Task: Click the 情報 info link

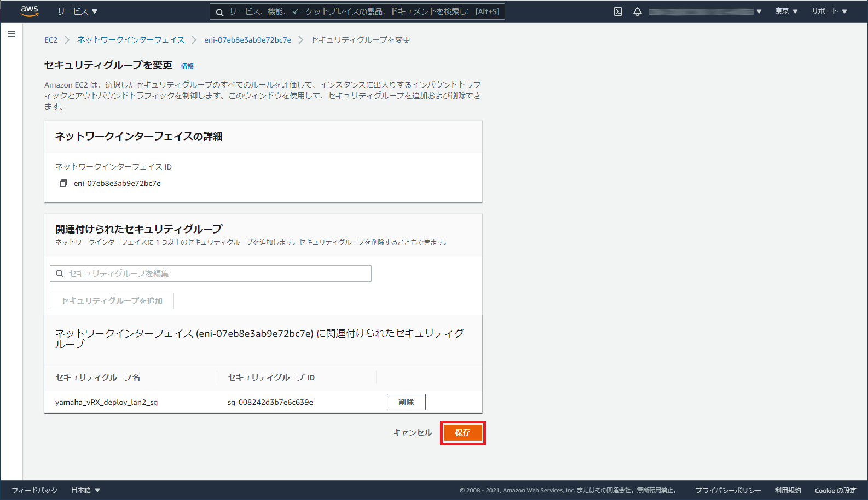Action: tap(187, 66)
